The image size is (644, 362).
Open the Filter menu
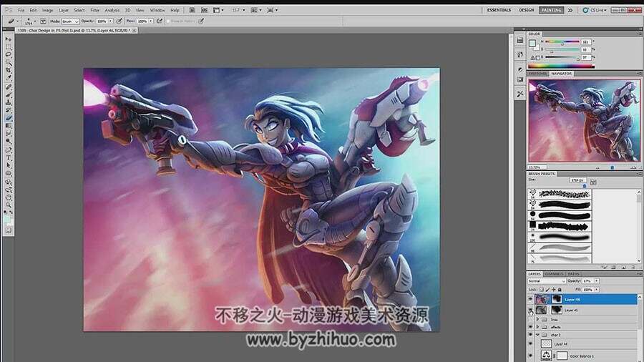point(95,10)
